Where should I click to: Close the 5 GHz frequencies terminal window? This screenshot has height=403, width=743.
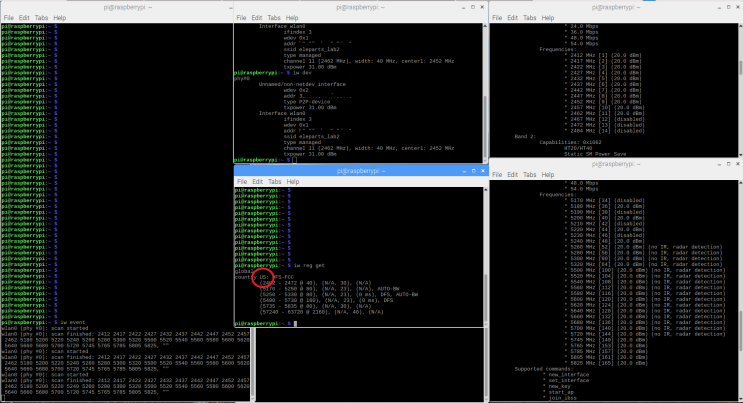tap(738, 164)
